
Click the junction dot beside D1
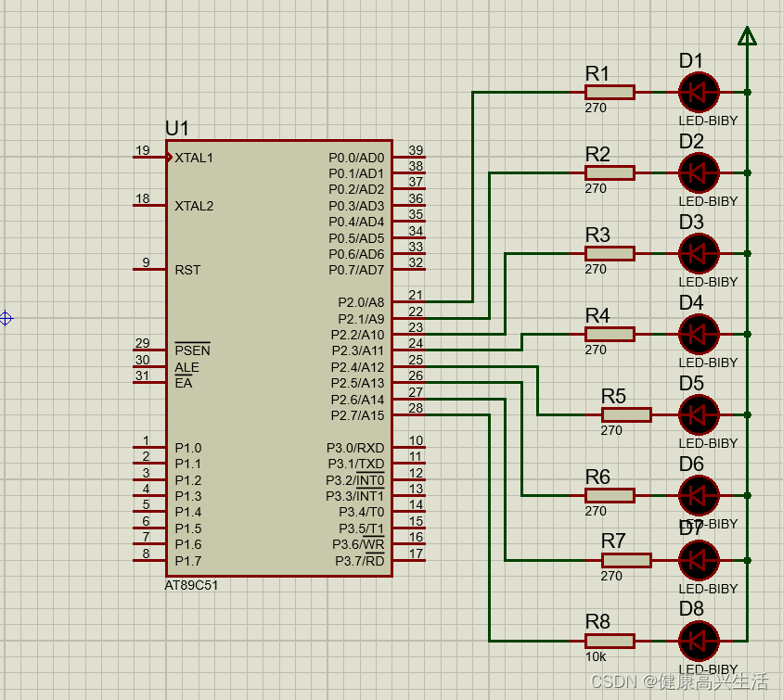tap(748, 93)
